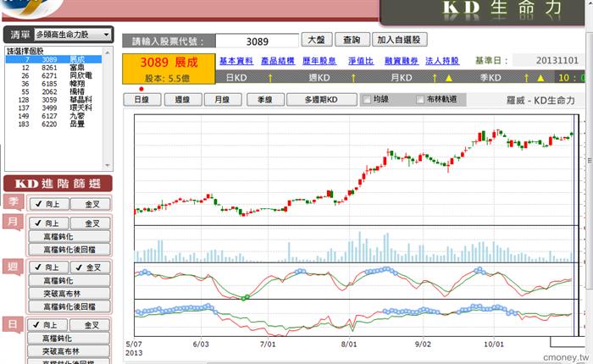Click the 季KD yellow triangle icon
The height and width of the screenshot is (364, 593).
tap(540, 78)
